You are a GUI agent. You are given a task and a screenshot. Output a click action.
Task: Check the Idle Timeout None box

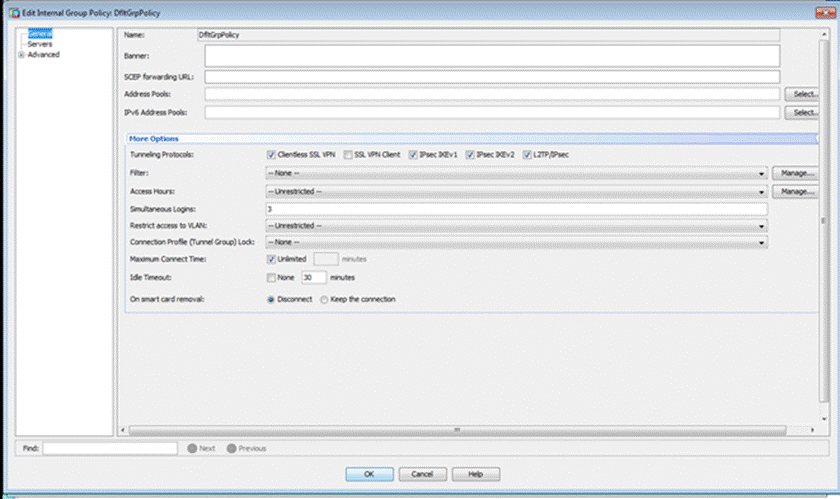[271, 277]
